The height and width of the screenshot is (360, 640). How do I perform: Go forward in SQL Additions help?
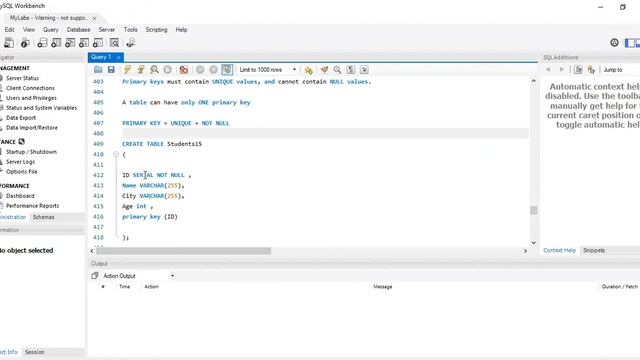pyautogui.click(x=562, y=70)
